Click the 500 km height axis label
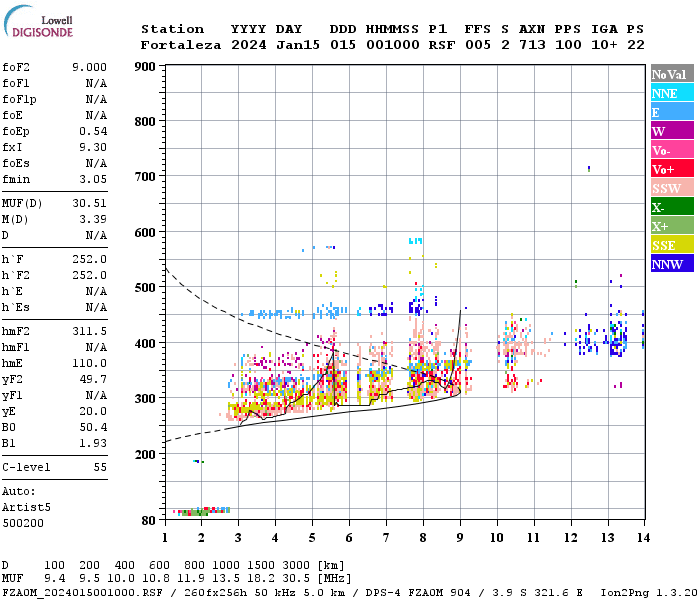This screenshot has height=600, width=700. pos(145,288)
